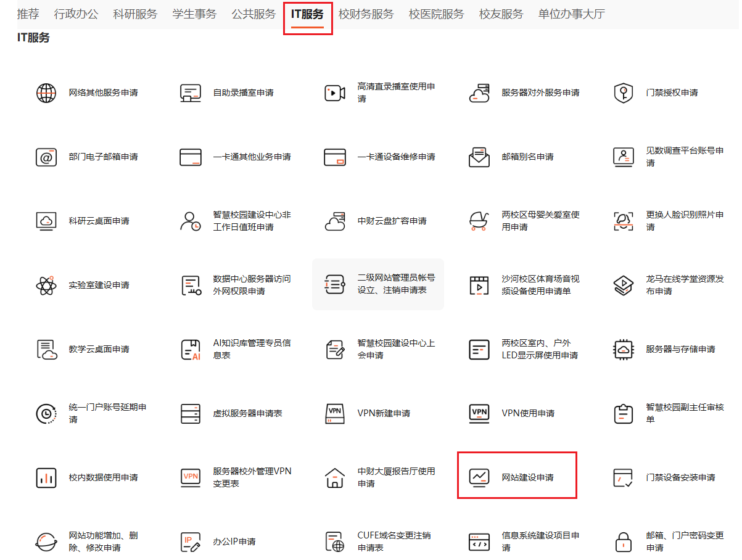Open the VPN使用申请 service link
Image resolution: width=742 pixels, height=560 pixels.
click(x=528, y=413)
